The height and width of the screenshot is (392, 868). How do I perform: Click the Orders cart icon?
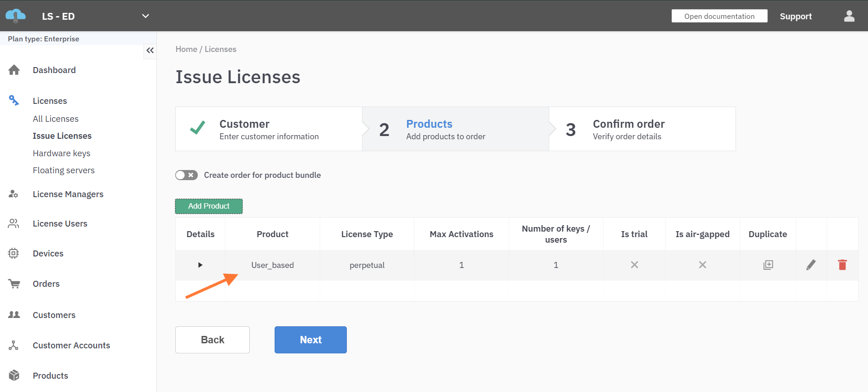(14, 284)
